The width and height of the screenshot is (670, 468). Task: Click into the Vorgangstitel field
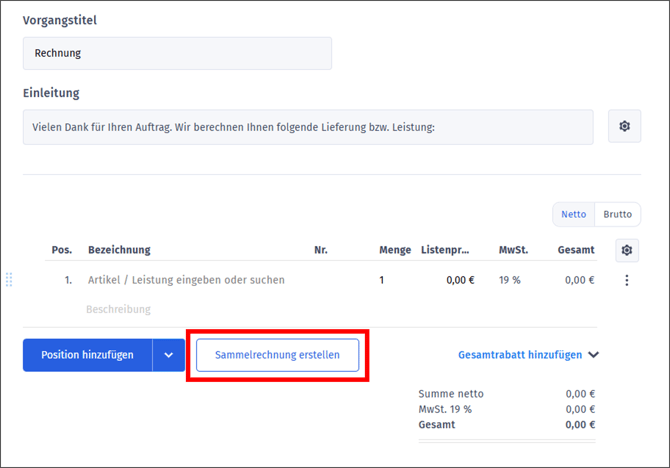[177, 53]
